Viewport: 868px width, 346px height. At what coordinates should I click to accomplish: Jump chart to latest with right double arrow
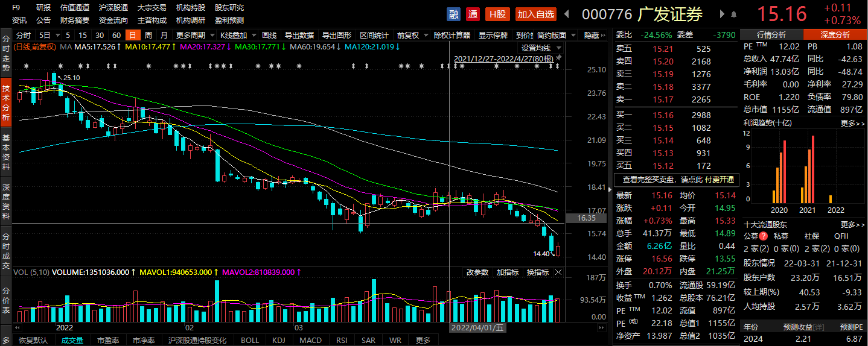[x=601, y=327]
